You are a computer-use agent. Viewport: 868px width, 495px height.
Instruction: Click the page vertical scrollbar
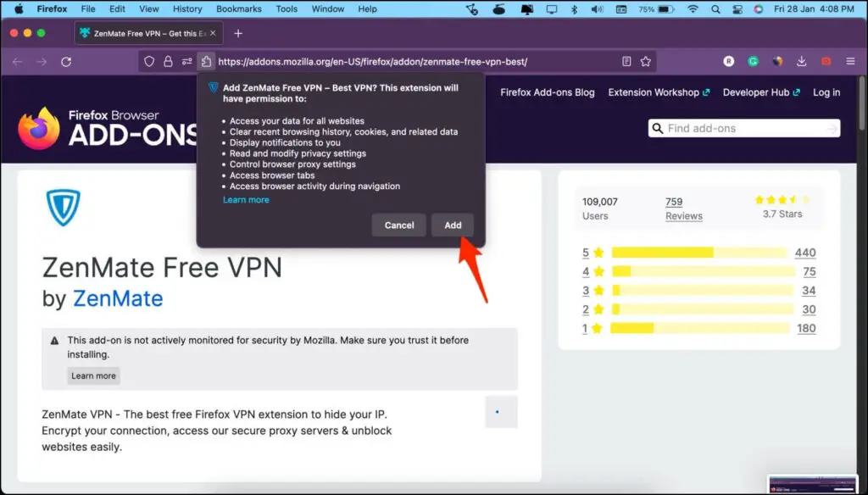(861, 105)
